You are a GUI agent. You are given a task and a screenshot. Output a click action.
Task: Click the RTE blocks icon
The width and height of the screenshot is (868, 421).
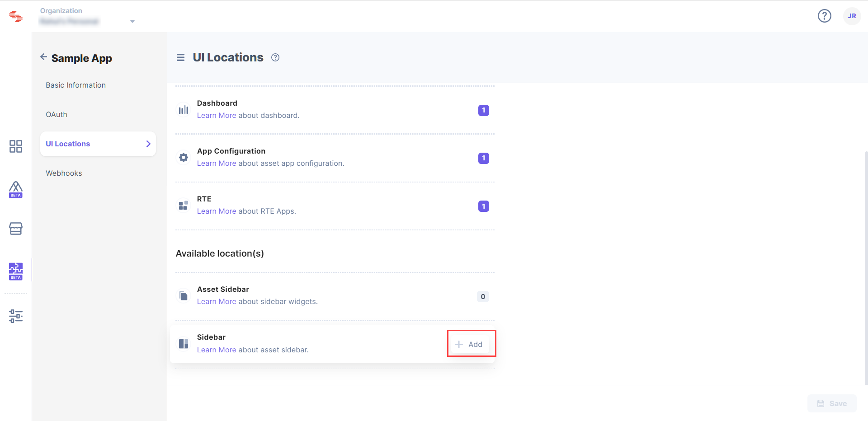click(x=184, y=206)
